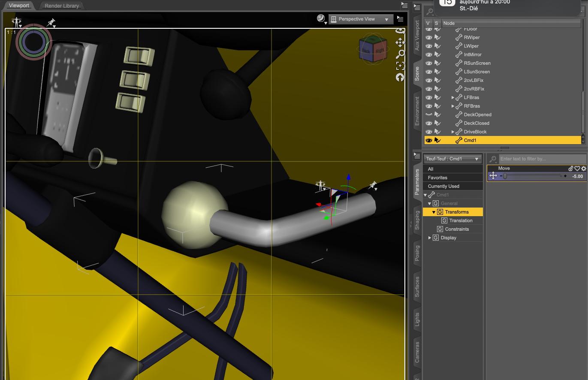Toggle visibility eye for RWiper

(428, 37)
